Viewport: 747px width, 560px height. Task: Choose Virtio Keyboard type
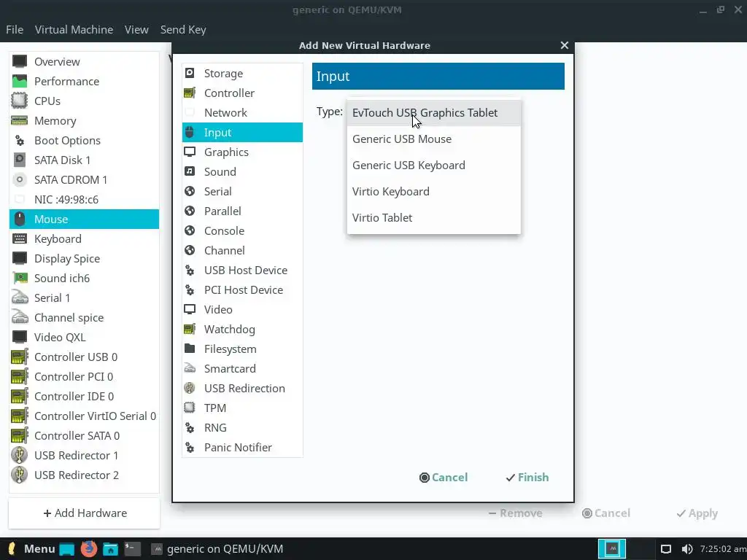click(434, 192)
